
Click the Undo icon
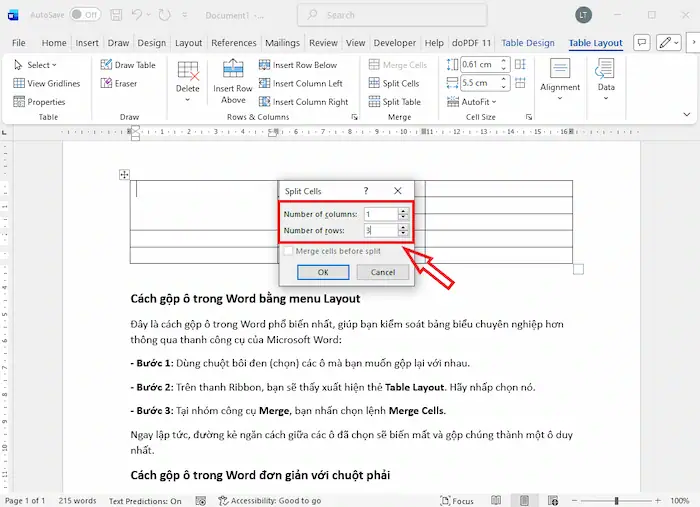pos(137,15)
